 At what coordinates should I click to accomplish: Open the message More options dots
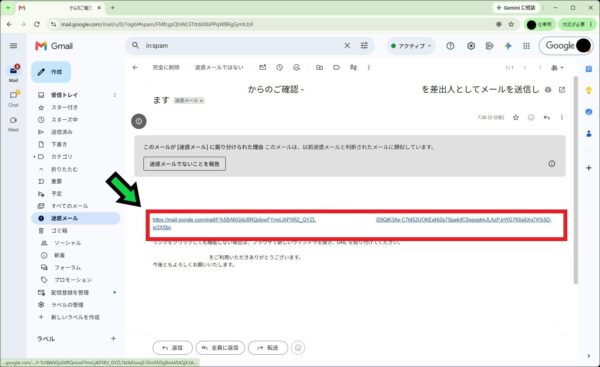[x=562, y=117]
